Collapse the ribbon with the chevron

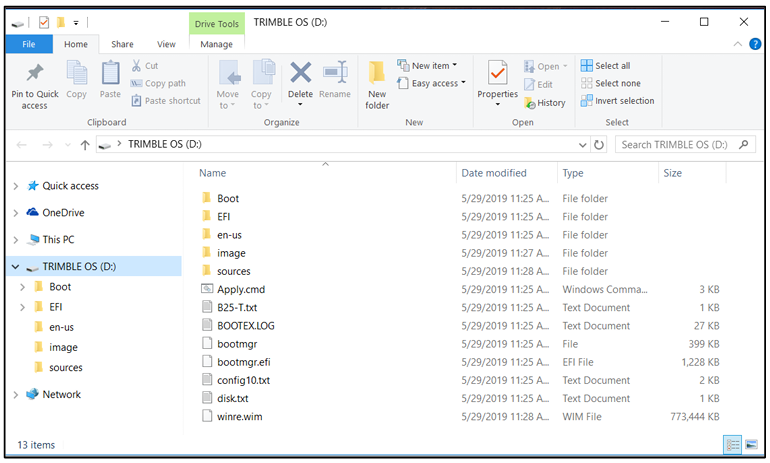[738, 44]
